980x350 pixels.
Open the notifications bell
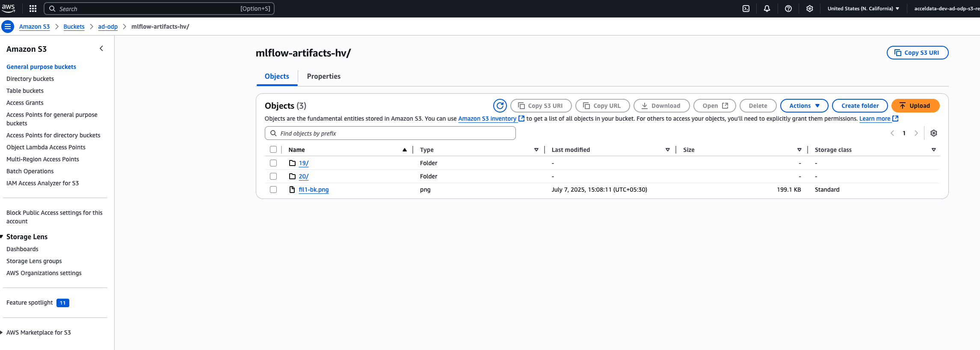coord(767,9)
